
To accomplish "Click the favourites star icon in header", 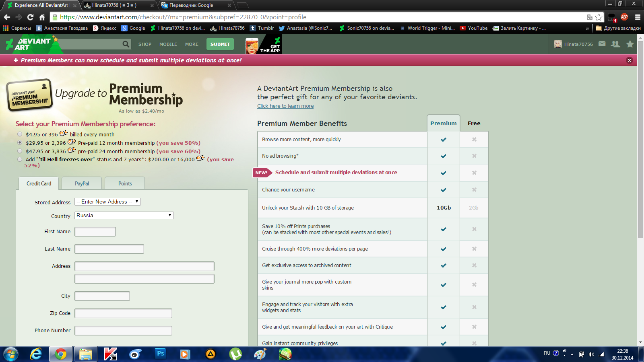I will coord(630,44).
